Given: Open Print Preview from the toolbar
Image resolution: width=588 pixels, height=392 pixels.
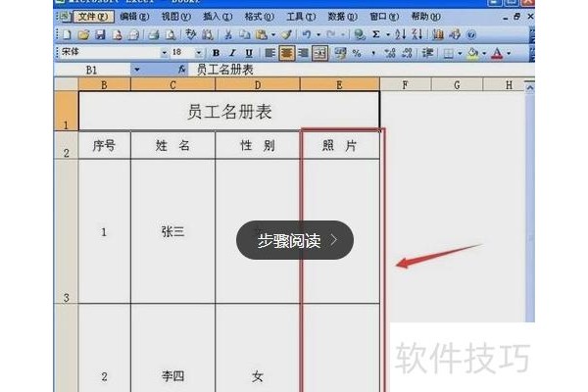Looking at the screenshot, I should (x=171, y=35).
